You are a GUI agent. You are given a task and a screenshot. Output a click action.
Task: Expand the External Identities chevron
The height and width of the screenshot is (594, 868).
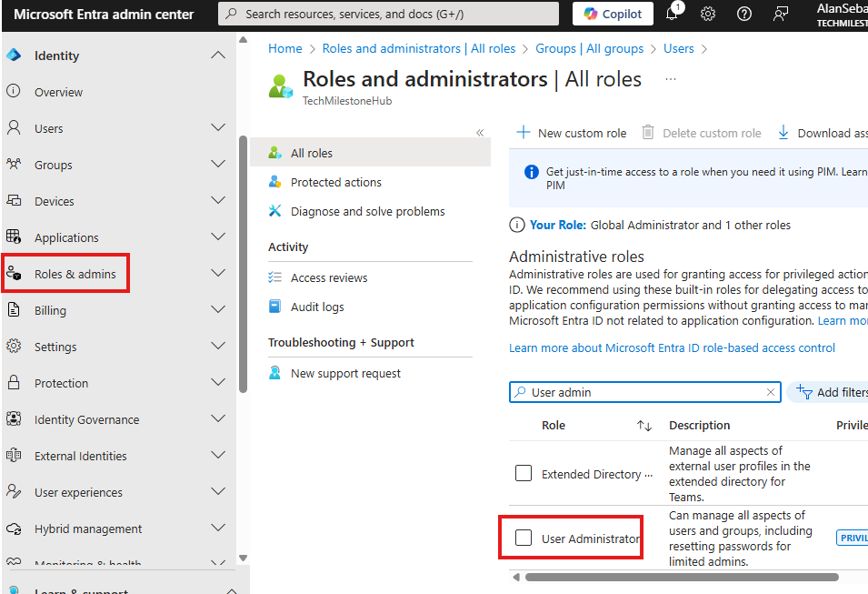(x=219, y=455)
